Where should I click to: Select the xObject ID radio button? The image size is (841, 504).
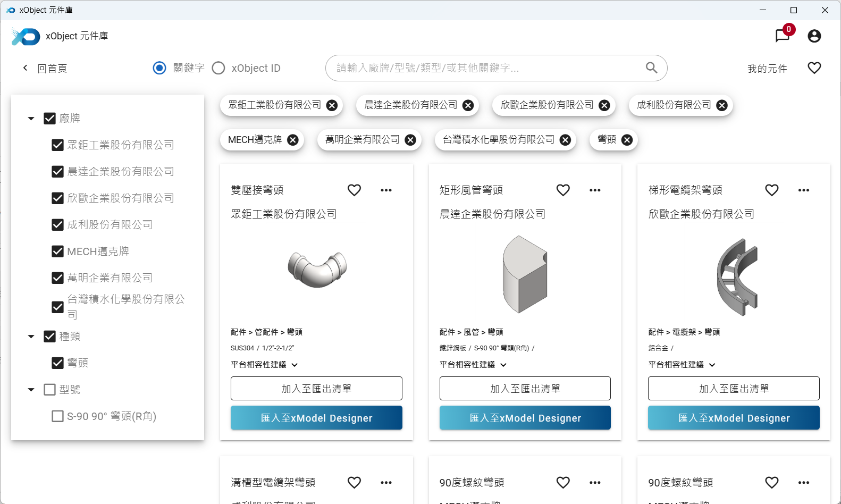click(218, 68)
